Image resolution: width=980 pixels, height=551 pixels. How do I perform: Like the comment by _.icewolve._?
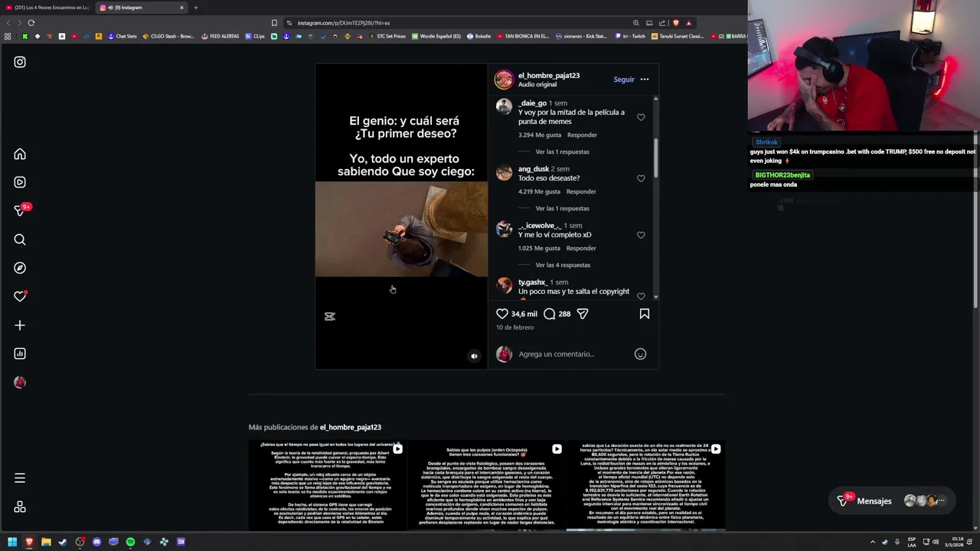(641, 235)
